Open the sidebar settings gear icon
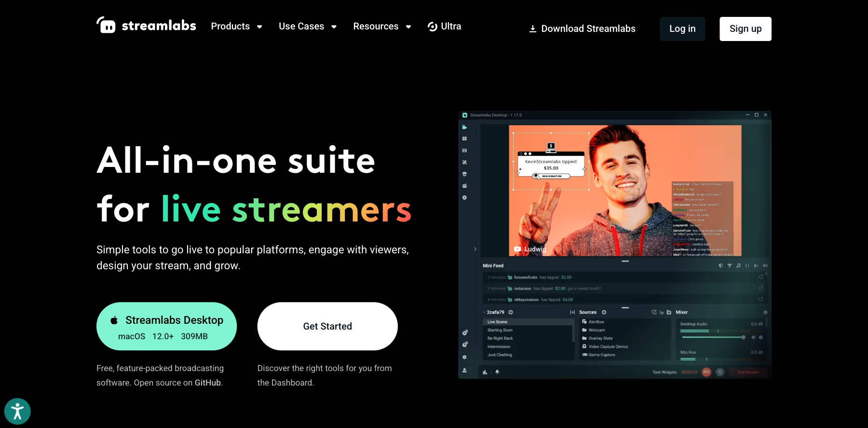This screenshot has width=868, height=428. pos(464,357)
